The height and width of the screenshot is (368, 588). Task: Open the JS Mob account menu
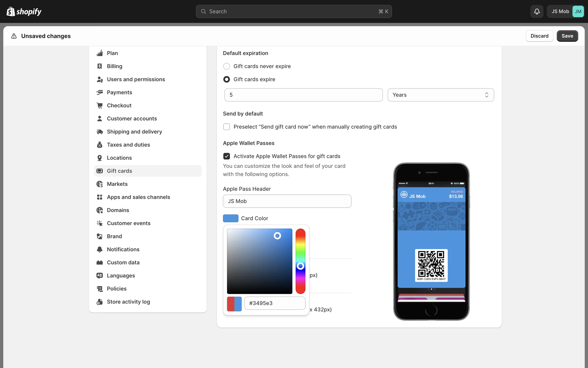coord(565,11)
